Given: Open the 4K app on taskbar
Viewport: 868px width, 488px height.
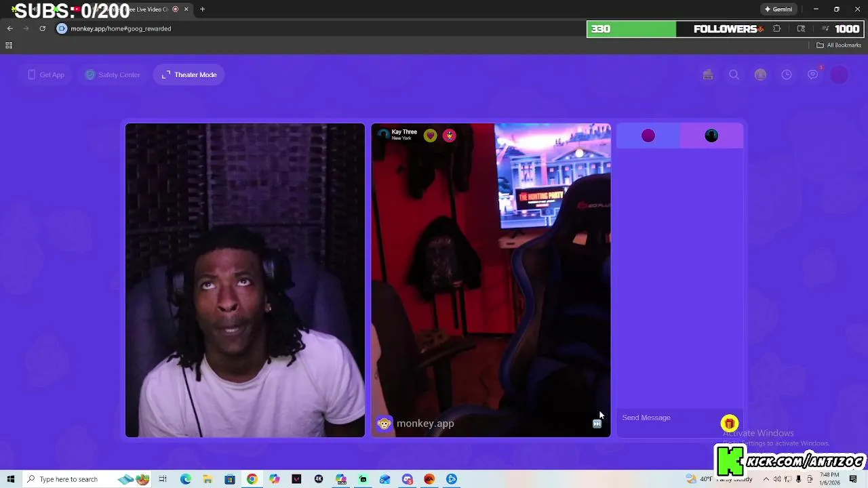Looking at the screenshot, I should coord(318,479).
